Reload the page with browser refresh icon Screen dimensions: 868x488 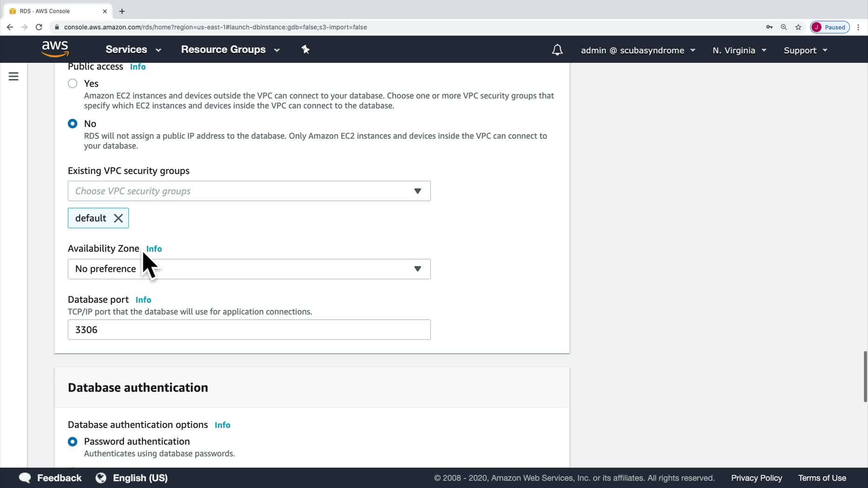(39, 27)
